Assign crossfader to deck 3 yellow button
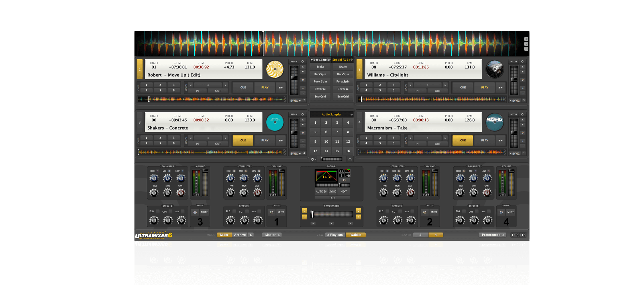 [x=305, y=217]
